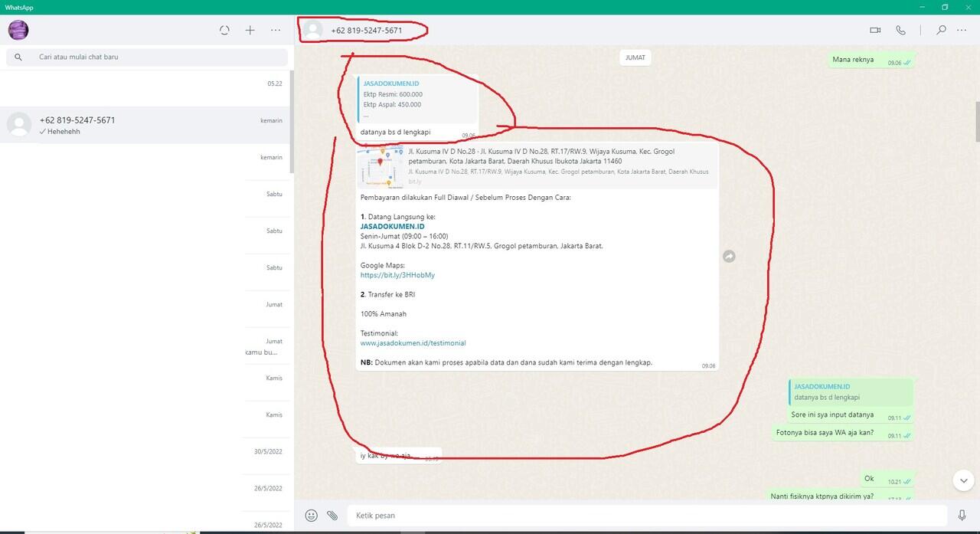The height and width of the screenshot is (534, 980).
Task: Click the JASADOKUMEN.ID bold link in message
Action: click(392, 227)
